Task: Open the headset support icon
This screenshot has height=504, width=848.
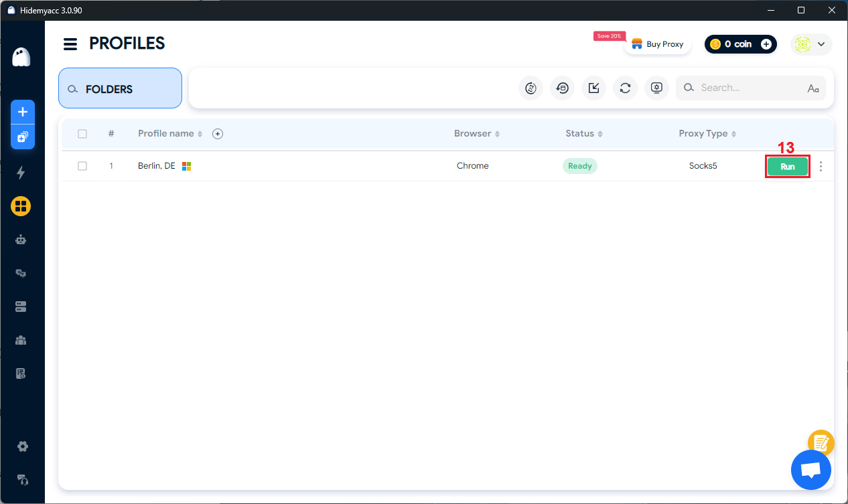Action: [x=23, y=479]
